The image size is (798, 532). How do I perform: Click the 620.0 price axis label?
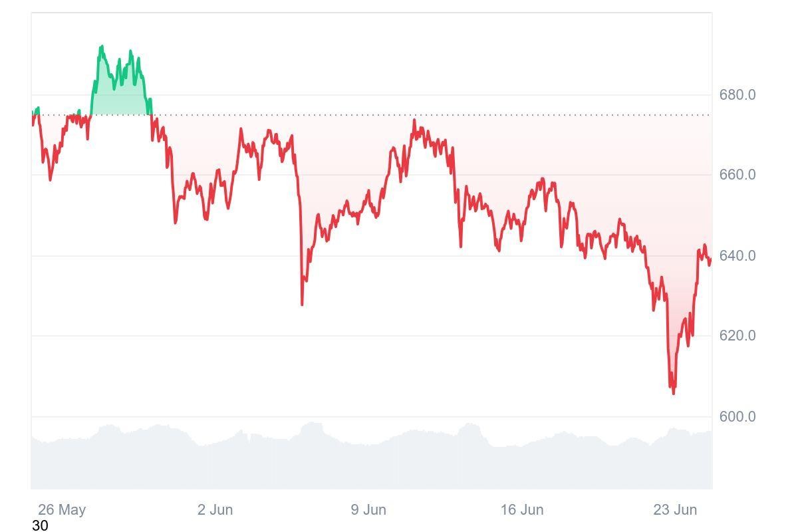(737, 336)
